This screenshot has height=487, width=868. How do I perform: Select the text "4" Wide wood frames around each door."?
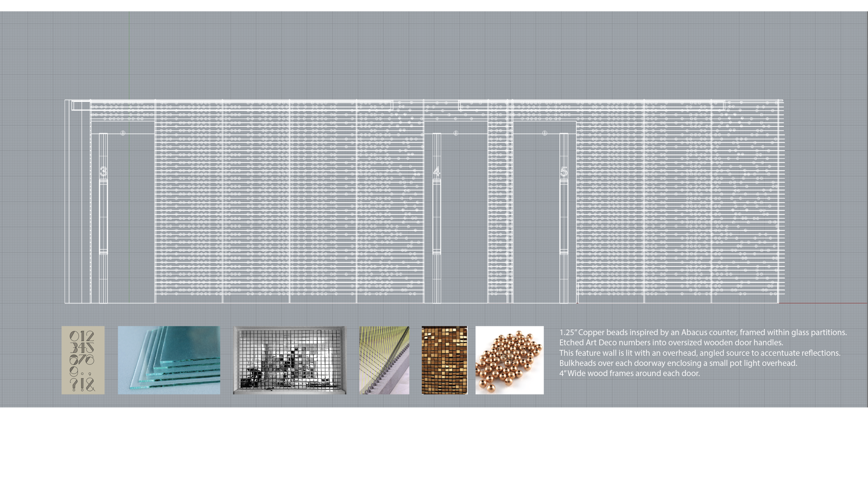point(629,373)
